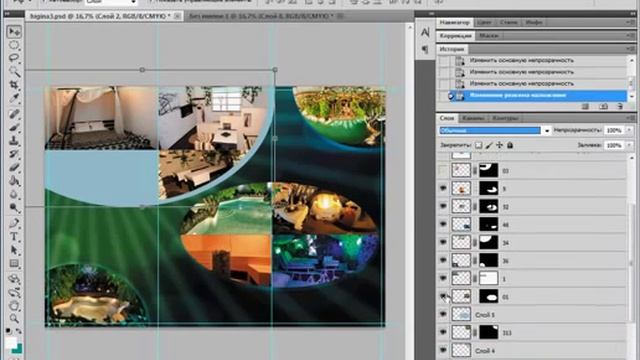The width and height of the screenshot is (640, 360).
Task: Open the Opacity slider arrow
Action: tap(629, 130)
